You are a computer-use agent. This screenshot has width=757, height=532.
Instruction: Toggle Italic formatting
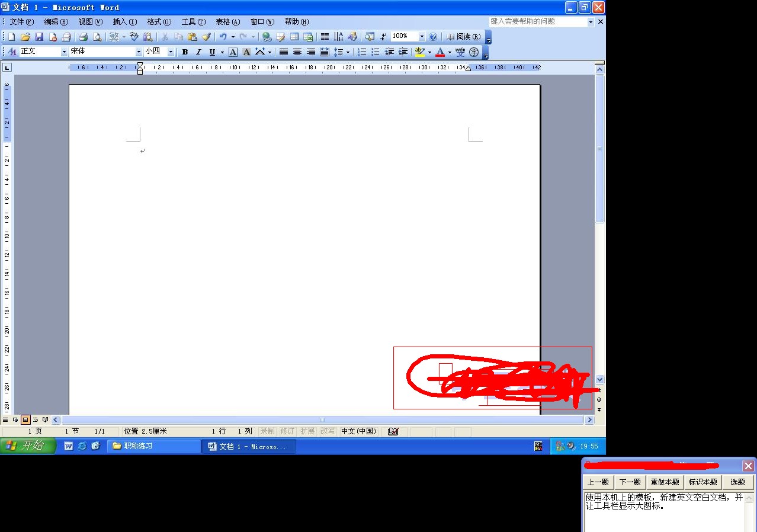198,52
